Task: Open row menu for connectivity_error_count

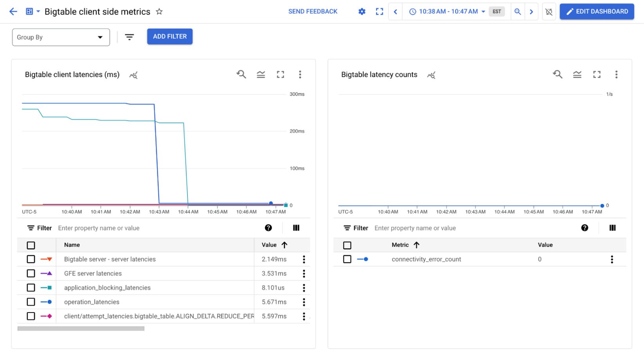Action: 612,259
